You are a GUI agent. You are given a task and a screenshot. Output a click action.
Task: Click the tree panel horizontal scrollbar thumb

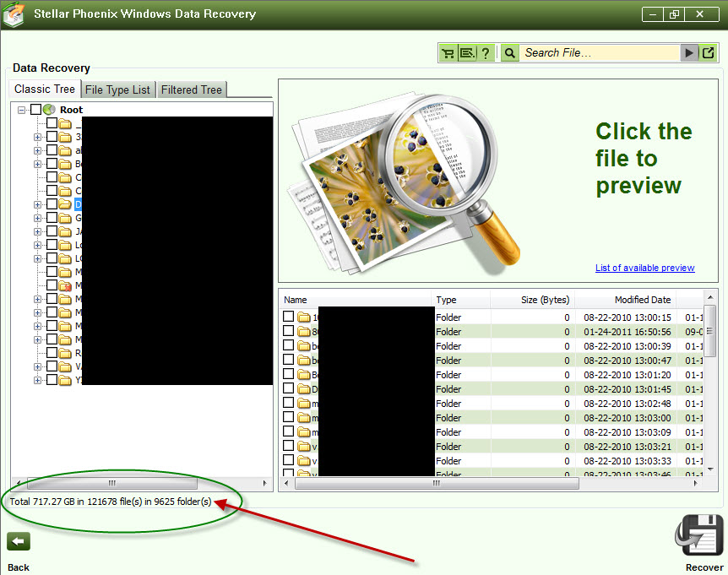click(x=111, y=483)
